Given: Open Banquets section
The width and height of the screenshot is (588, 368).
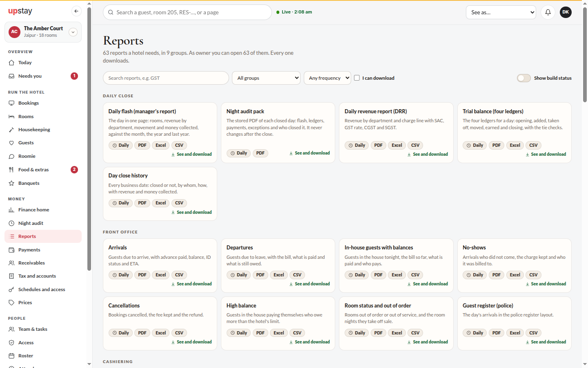Looking at the screenshot, I should 43,183.
